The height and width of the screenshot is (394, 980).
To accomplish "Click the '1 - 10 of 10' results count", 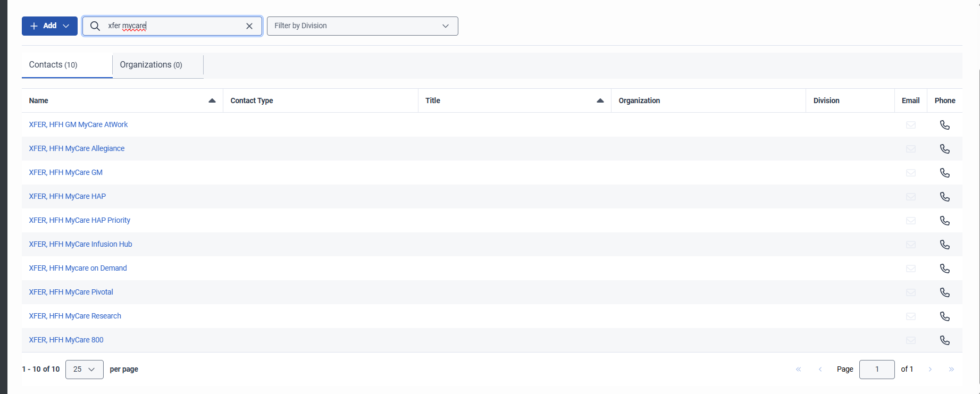I will click(x=41, y=369).
